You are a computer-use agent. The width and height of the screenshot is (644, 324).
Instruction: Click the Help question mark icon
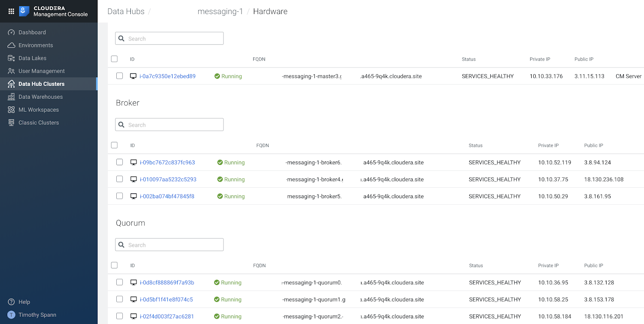11,302
